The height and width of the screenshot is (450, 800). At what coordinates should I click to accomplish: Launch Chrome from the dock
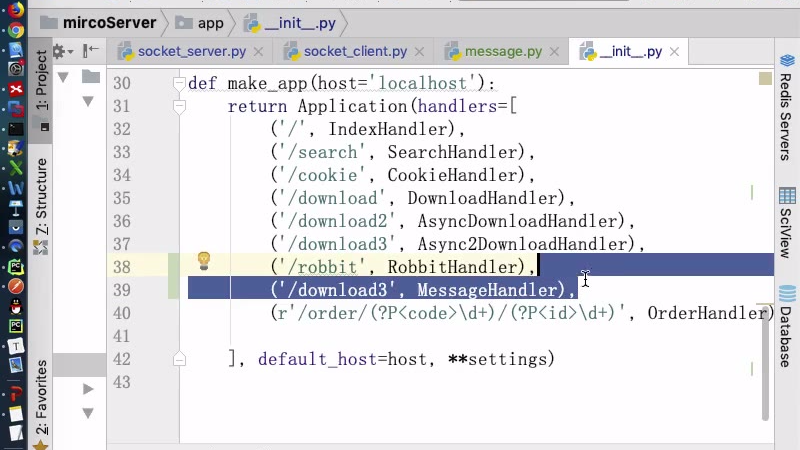point(15,30)
